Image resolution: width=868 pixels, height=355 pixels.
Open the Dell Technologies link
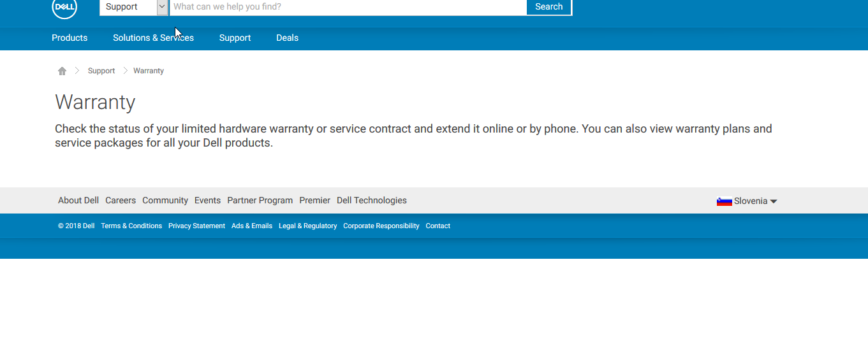point(372,200)
